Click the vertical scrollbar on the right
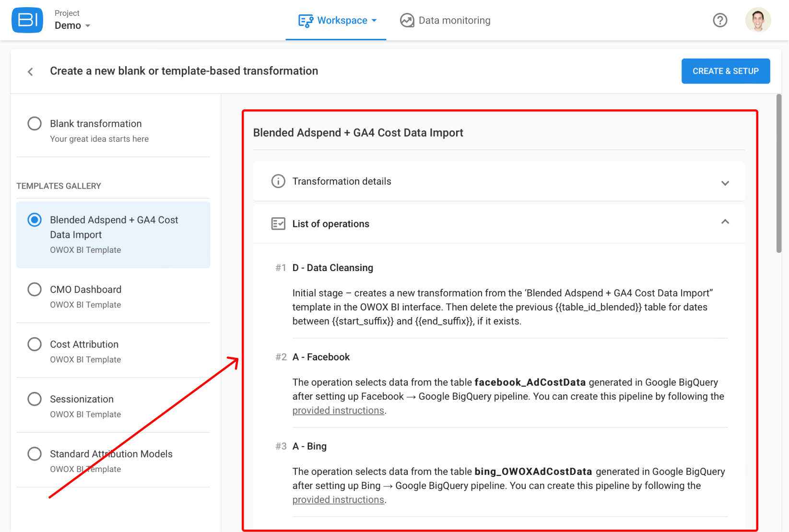 [x=779, y=173]
